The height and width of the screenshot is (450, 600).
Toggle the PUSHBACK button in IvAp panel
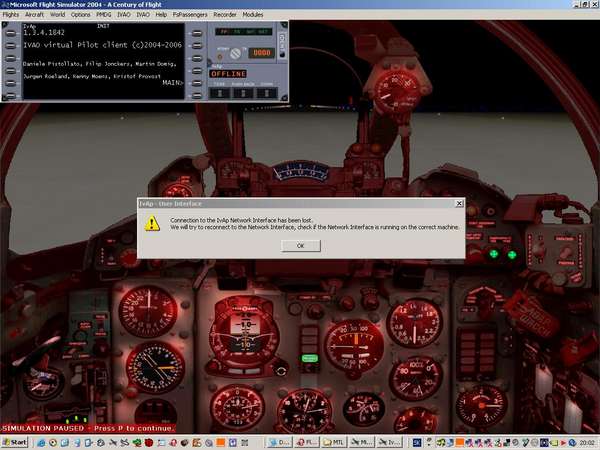[x=243, y=93]
